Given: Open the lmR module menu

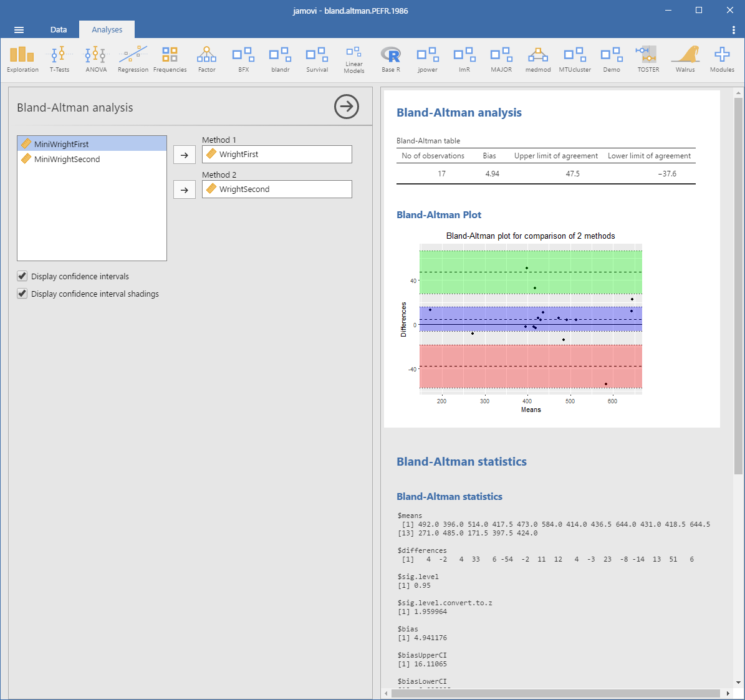Looking at the screenshot, I should click(464, 59).
